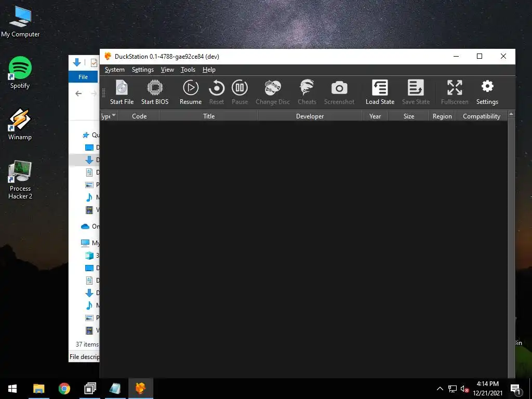Sort game list by Developer column
Screen dimensions: 532x399
310,116
